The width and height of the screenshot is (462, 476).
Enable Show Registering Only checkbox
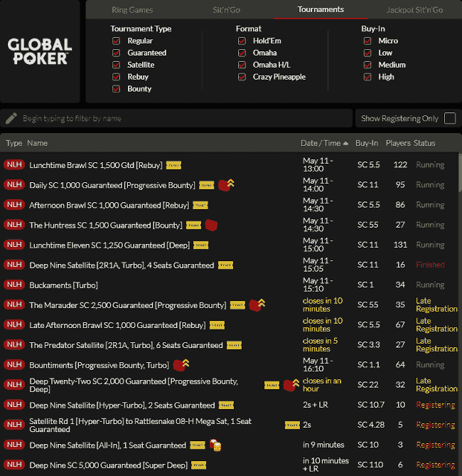[450, 118]
